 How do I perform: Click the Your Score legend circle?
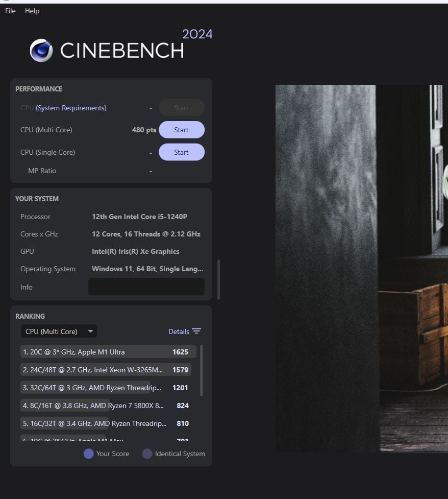[88, 454]
